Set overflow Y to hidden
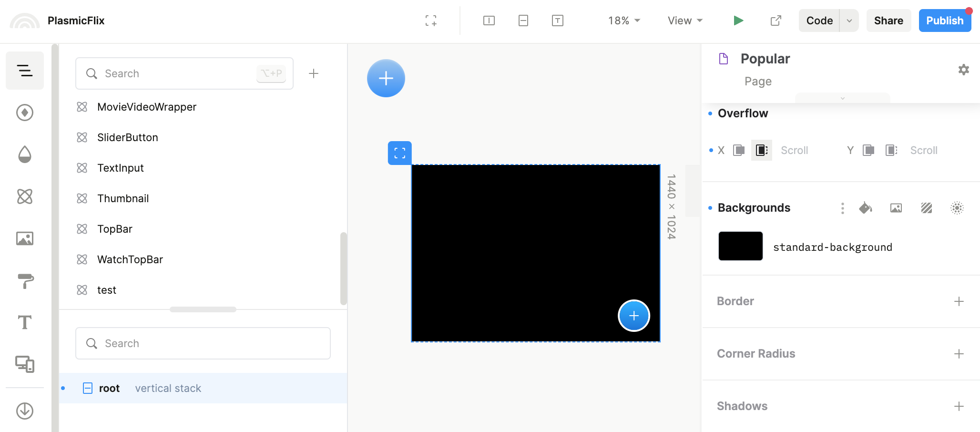 pos(891,150)
